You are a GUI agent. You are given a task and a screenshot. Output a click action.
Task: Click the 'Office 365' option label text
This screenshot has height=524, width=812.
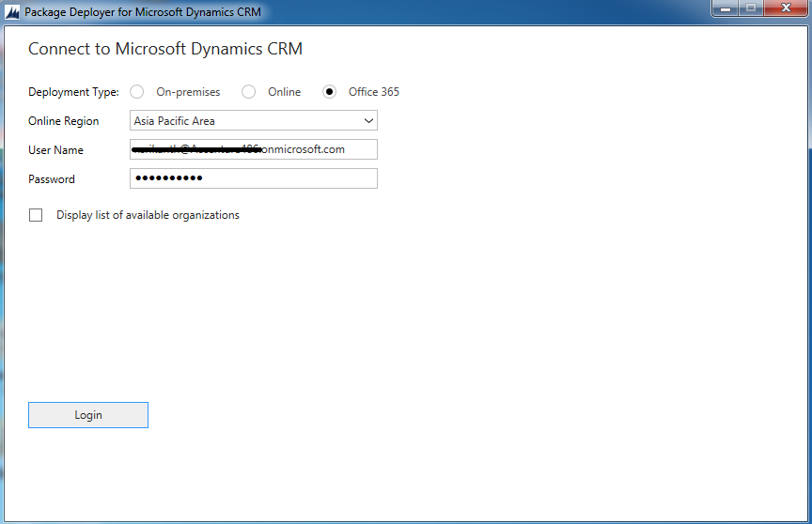click(373, 92)
